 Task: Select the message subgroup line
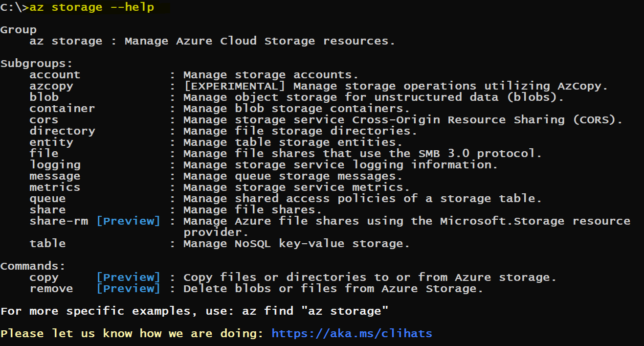[x=54, y=176]
